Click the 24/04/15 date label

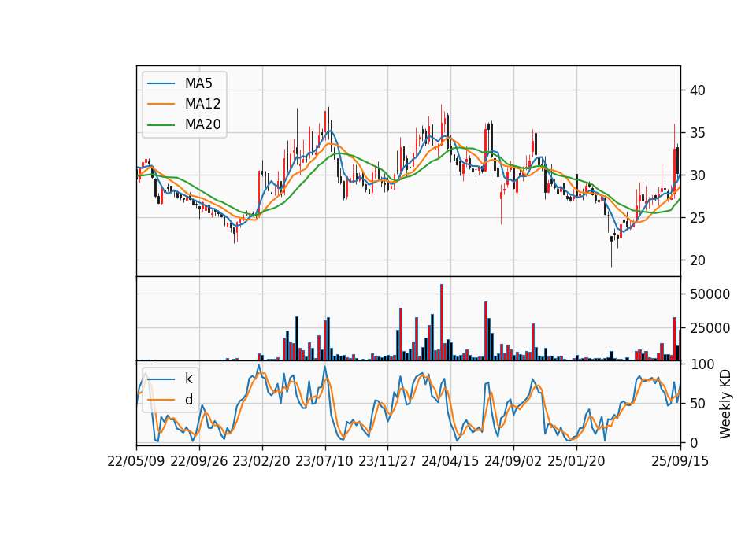point(450,461)
